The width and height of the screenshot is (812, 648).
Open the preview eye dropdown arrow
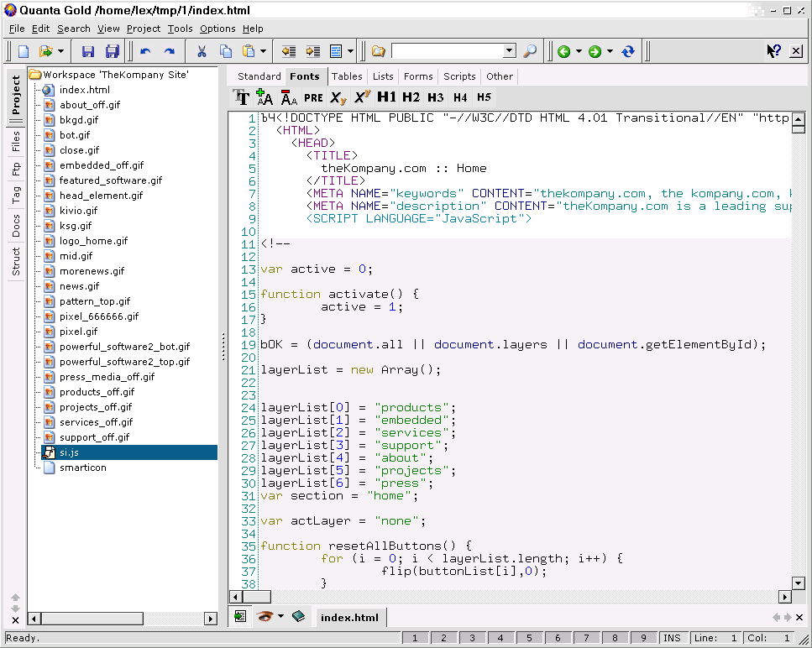click(280, 616)
